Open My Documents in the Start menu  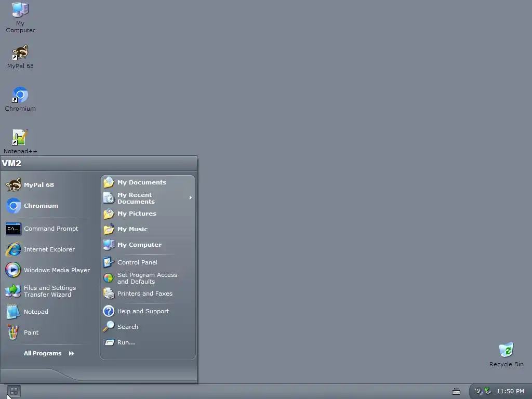coord(148,182)
